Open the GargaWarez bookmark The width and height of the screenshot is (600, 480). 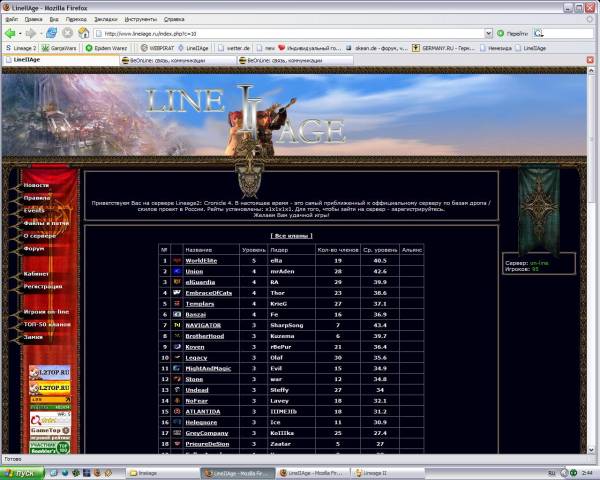click(x=59, y=48)
